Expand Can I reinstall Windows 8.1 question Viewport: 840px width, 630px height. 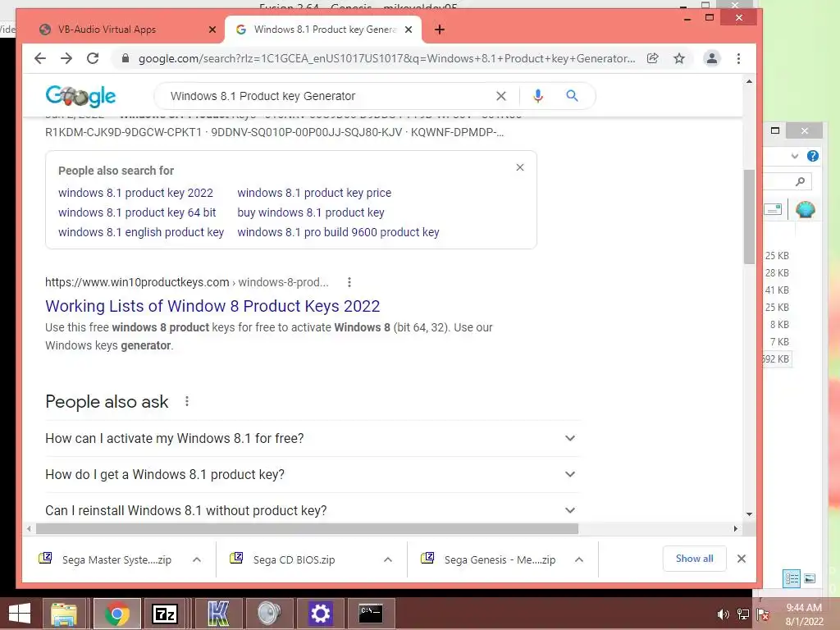click(311, 510)
